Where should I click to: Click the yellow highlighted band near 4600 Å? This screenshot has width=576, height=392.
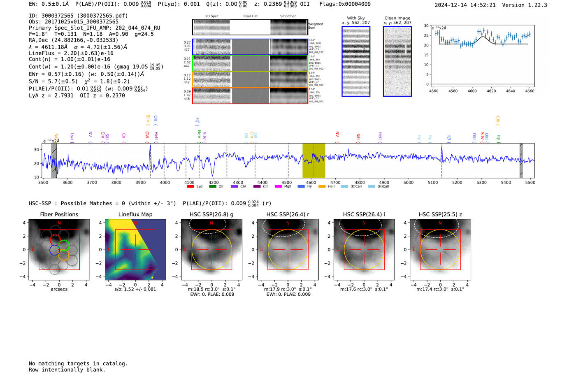point(314,160)
